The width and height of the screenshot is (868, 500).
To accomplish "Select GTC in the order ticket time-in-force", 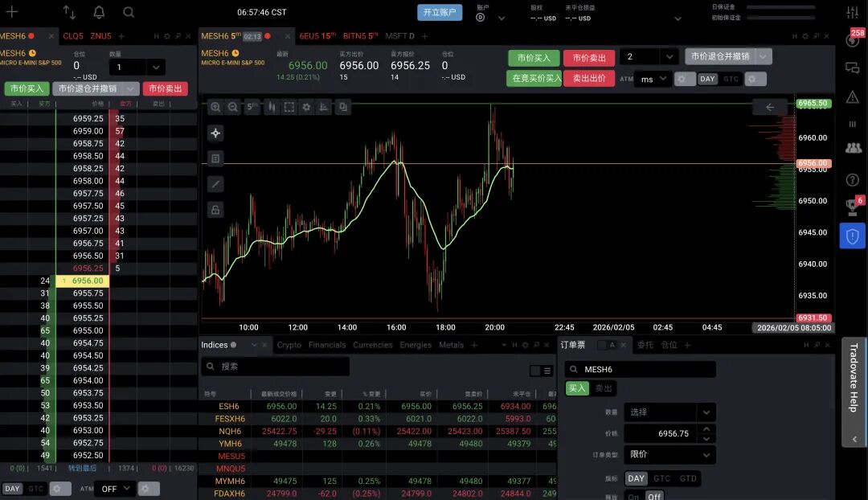I will [x=661, y=478].
